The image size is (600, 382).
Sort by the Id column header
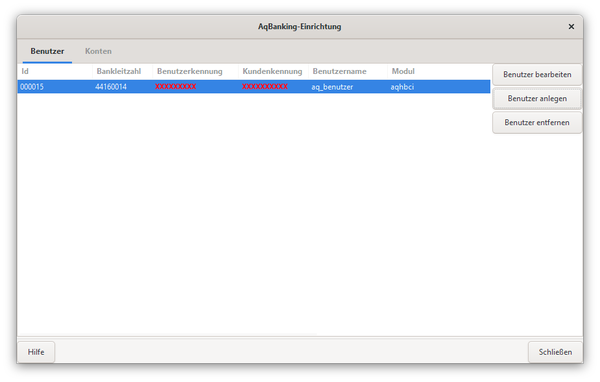55,72
